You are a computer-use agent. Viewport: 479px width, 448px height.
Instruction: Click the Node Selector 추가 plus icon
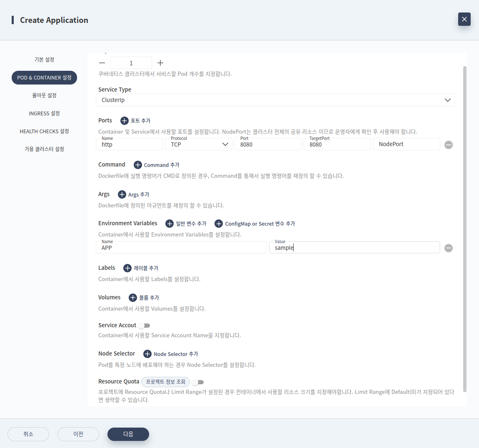click(x=147, y=354)
